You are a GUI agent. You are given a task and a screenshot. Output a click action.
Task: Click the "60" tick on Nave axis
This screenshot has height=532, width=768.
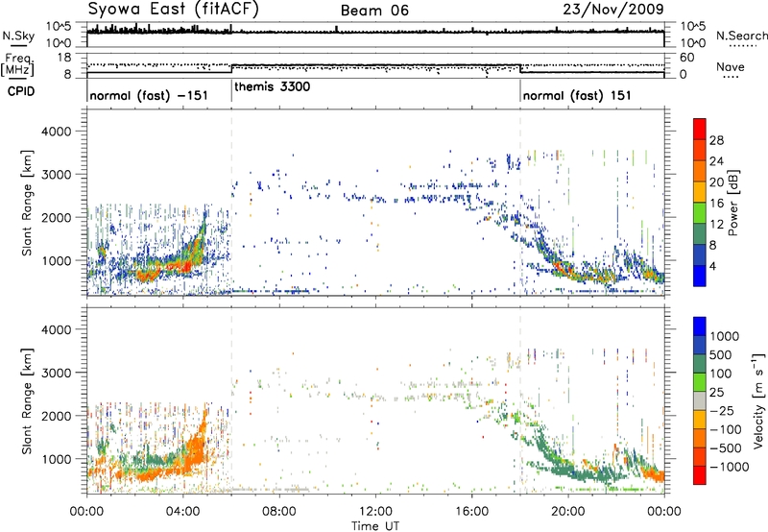pos(686,58)
